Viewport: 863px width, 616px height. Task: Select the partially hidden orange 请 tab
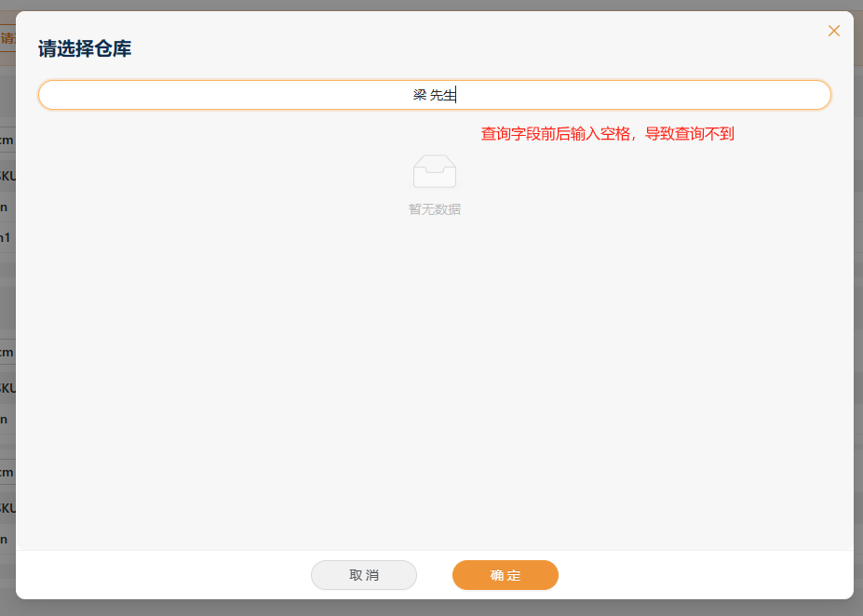point(7,38)
